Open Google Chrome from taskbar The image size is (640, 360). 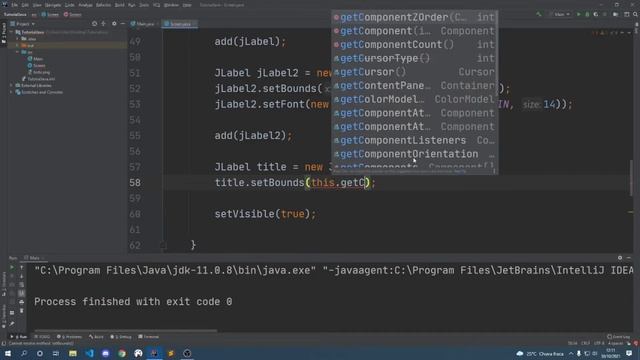(122, 353)
